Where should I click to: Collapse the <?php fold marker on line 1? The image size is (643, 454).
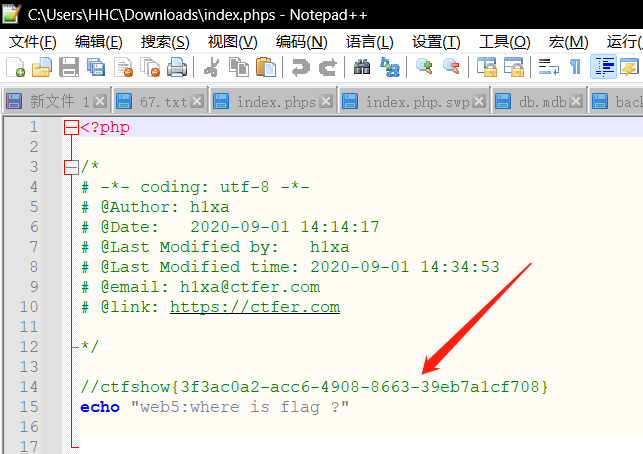click(x=70, y=128)
